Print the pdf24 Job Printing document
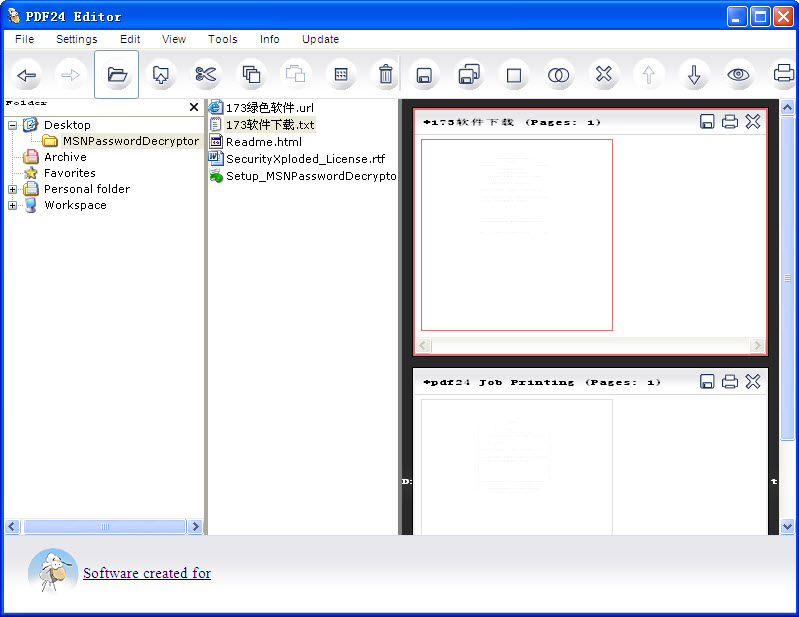Screen dimensions: 799x617 (730, 382)
